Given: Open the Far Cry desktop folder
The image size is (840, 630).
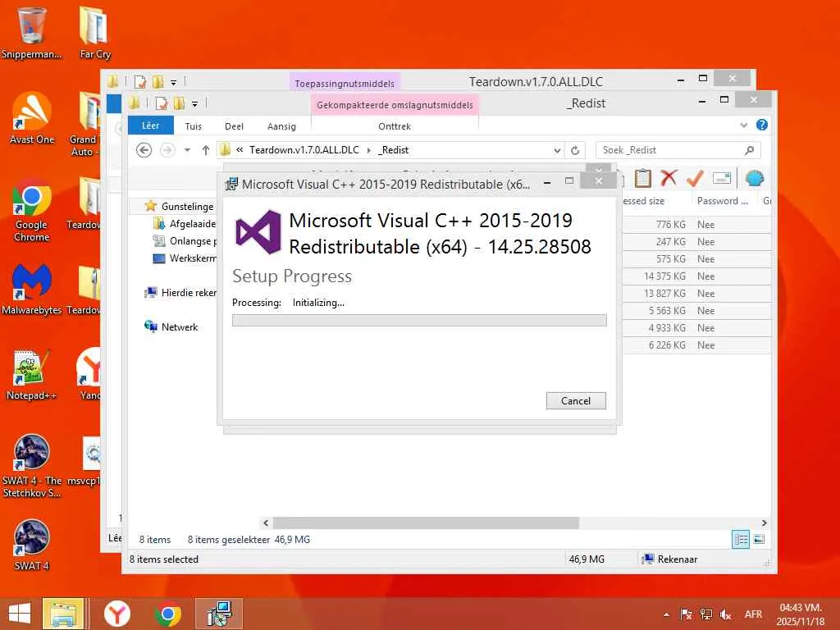Looking at the screenshot, I should click(x=95, y=32).
